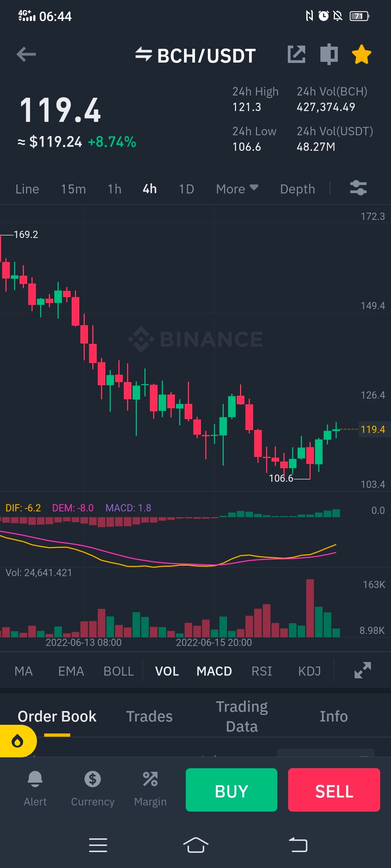Tap the red SELL button

tap(334, 790)
